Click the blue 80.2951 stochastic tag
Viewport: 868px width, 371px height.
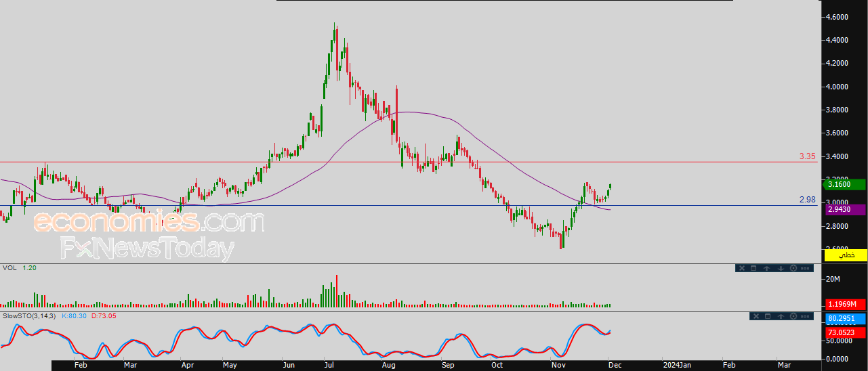click(845, 319)
